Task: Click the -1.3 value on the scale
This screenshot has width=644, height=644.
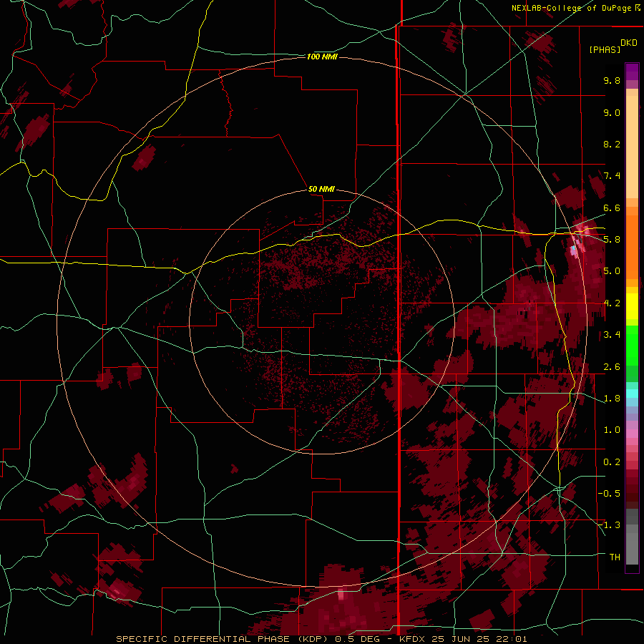Action: pos(609,525)
